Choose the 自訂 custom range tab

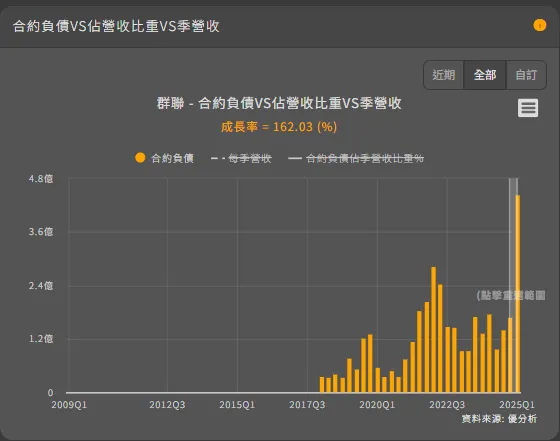pos(526,75)
